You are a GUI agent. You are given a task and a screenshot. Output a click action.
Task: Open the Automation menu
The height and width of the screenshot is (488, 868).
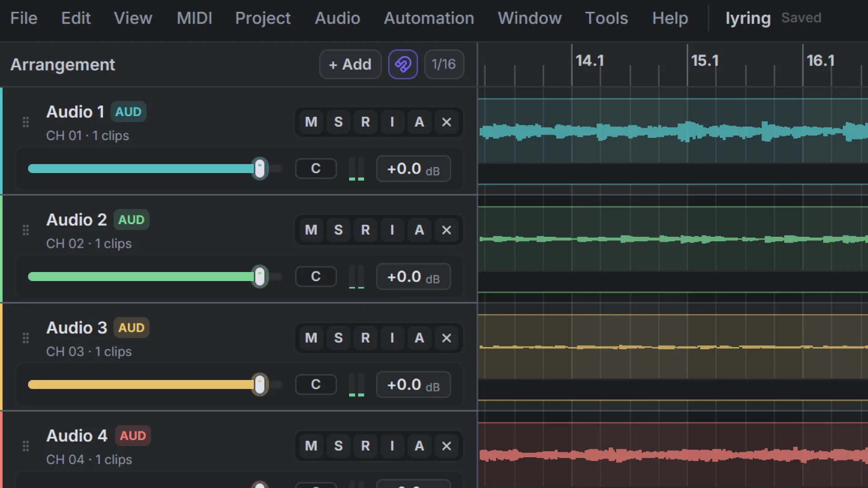(429, 18)
